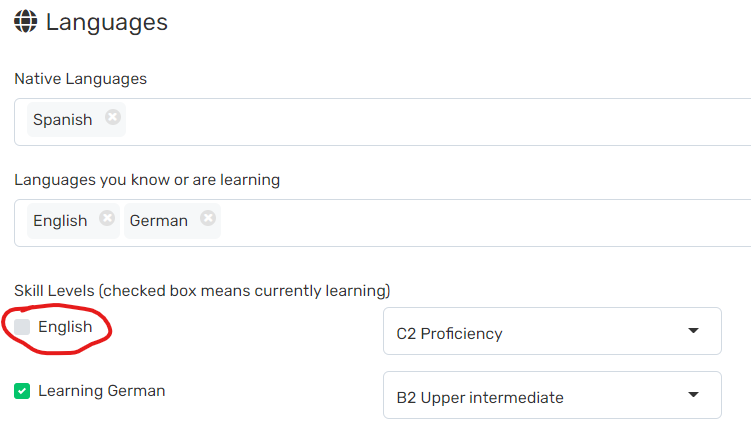Click the Skill Levels description text
751x437 pixels.
(x=201, y=291)
